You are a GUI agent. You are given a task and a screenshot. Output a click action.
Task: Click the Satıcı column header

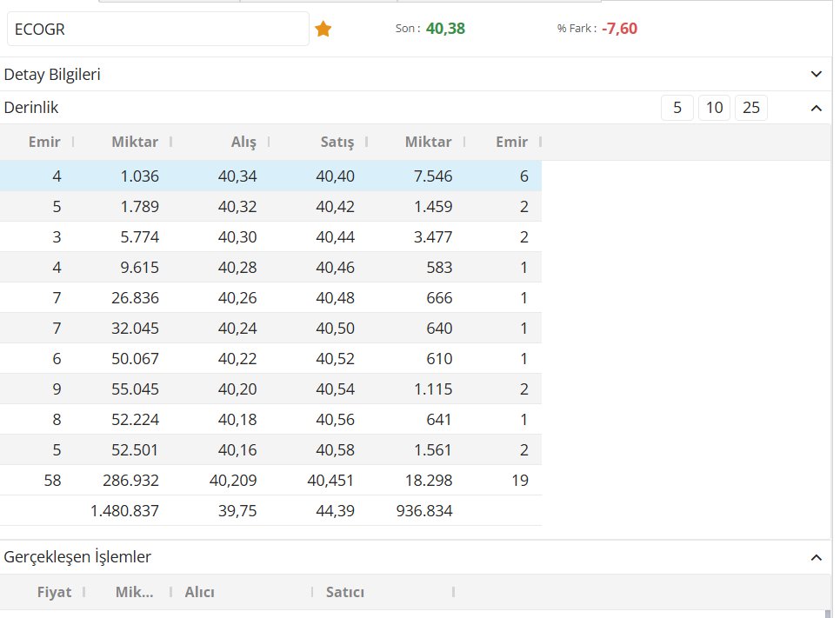345,592
